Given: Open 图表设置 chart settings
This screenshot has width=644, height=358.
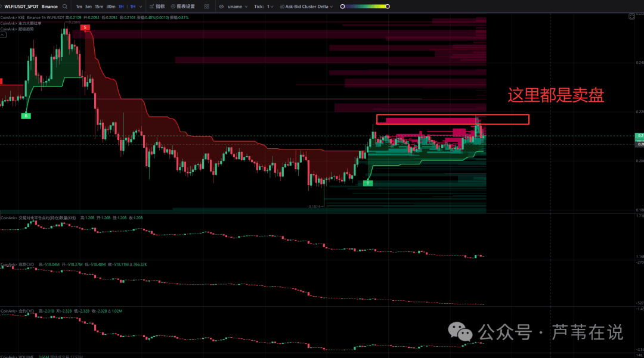Looking at the screenshot, I should pyautogui.click(x=182, y=7).
